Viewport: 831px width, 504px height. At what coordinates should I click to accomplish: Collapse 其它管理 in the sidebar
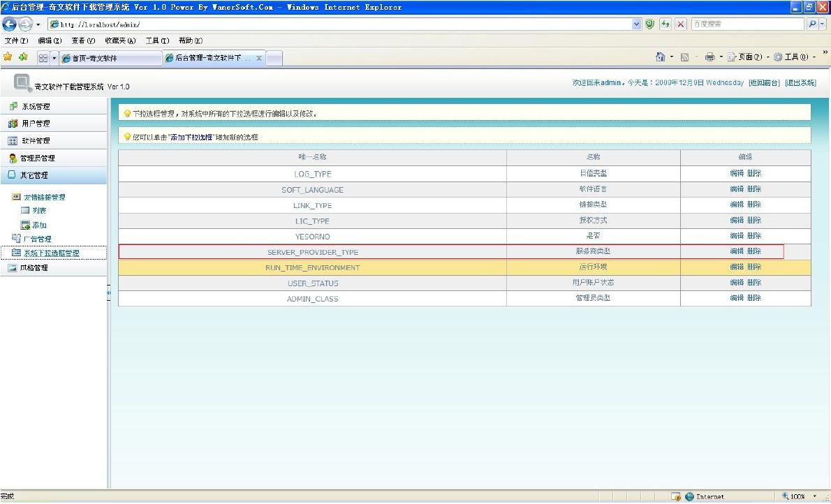coord(54,175)
